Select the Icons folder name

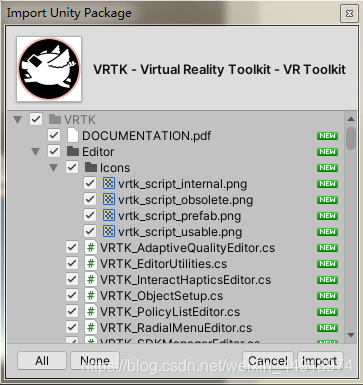pyautogui.click(x=115, y=168)
